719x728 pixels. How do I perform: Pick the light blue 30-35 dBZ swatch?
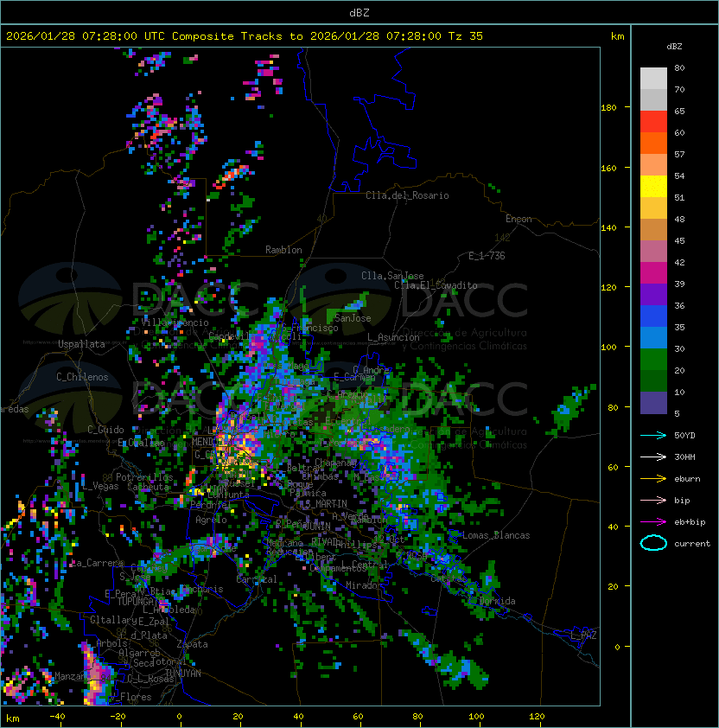click(653, 338)
